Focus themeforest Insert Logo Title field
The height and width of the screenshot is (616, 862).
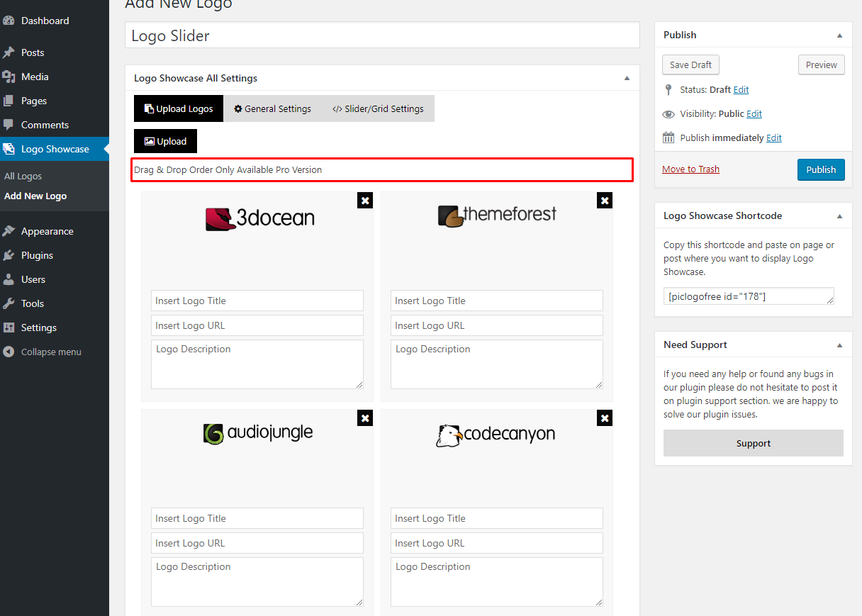pos(497,301)
